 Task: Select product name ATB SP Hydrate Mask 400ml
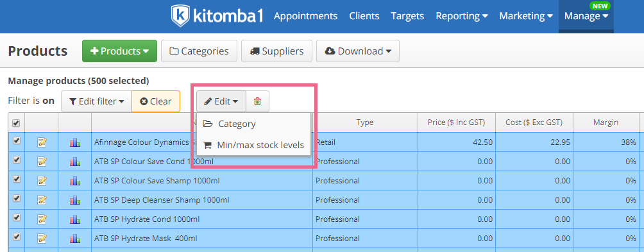click(146, 239)
